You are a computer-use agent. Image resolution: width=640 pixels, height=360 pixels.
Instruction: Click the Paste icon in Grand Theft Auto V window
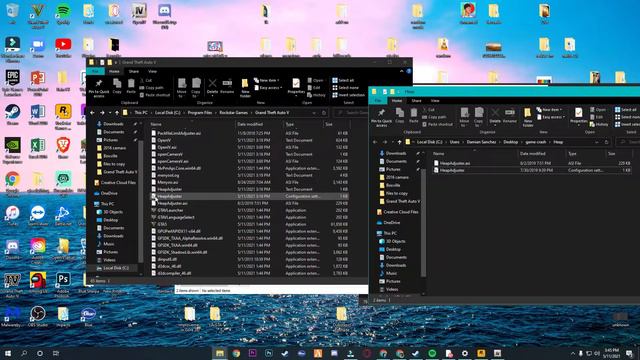click(x=131, y=86)
